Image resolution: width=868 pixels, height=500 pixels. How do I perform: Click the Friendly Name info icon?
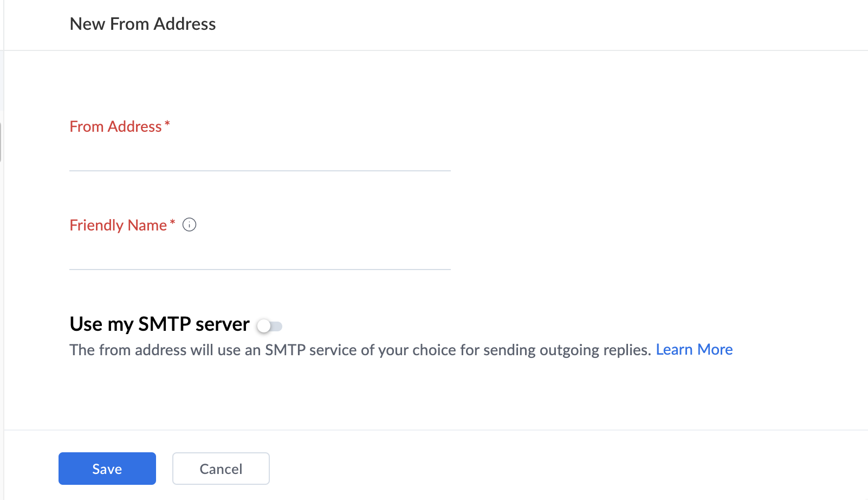coord(189,225)
